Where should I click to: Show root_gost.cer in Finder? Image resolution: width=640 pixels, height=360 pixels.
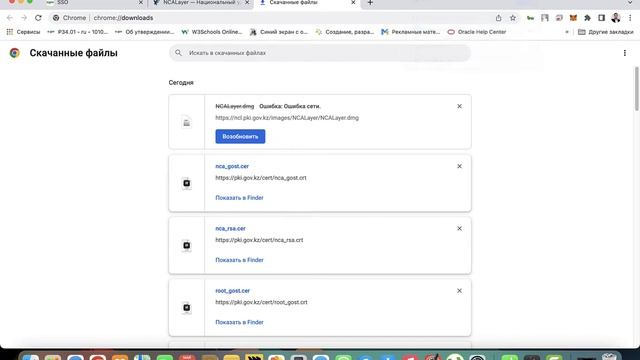tap(239, 322)
